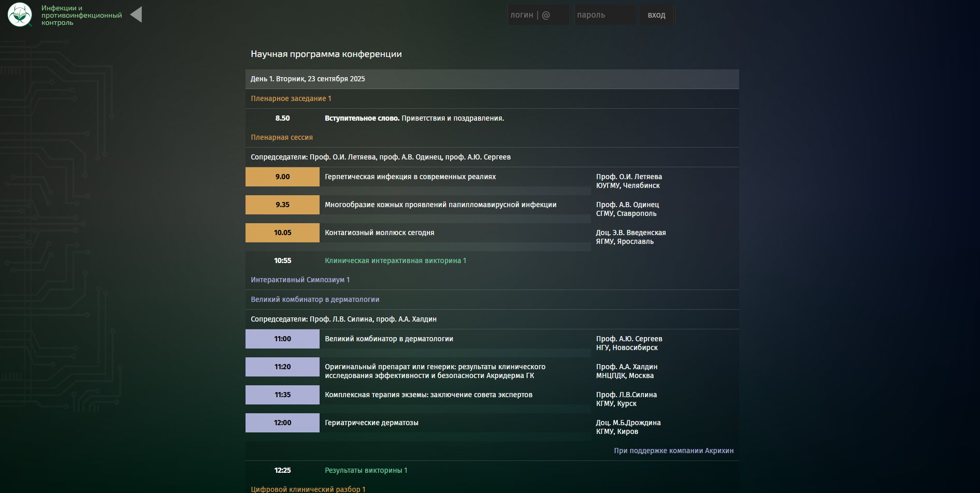Click the login input field
This screenshot has height=493, width=980.
coord(538,15)
